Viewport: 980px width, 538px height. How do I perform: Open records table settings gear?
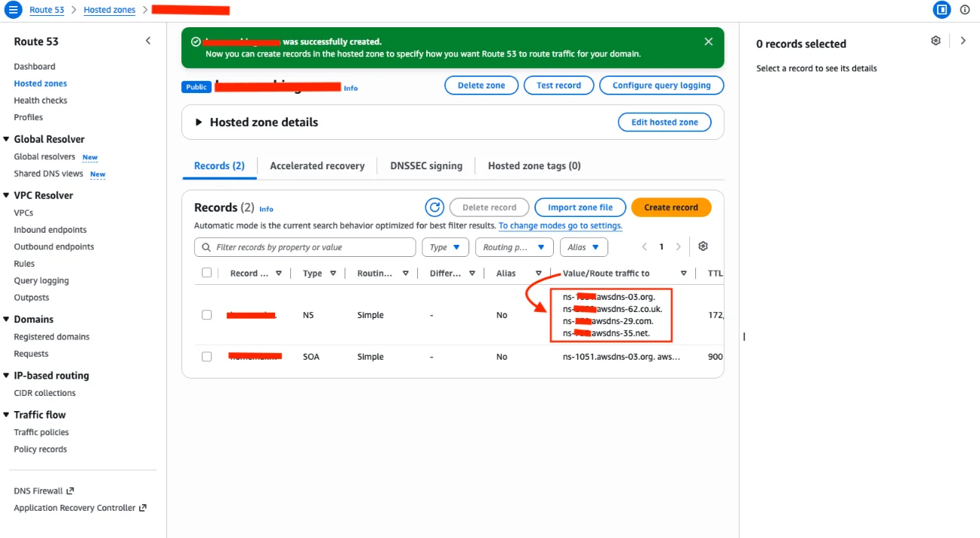(703, 246)
